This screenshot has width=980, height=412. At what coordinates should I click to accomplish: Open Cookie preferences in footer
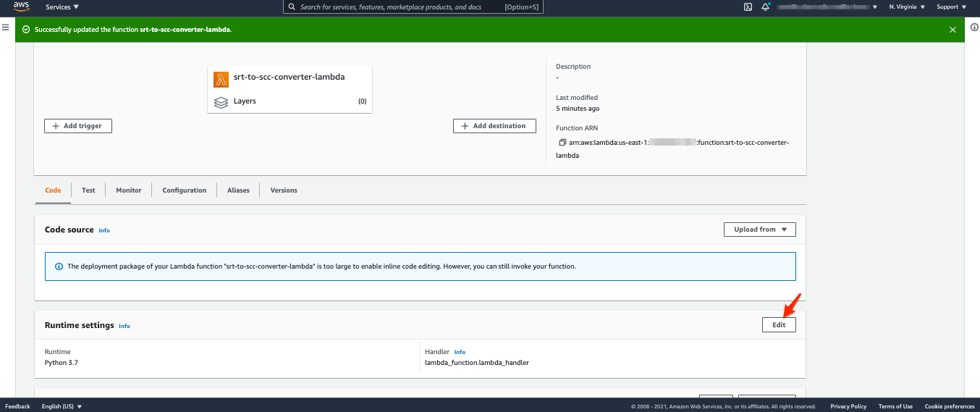click(x=950, y=406)
